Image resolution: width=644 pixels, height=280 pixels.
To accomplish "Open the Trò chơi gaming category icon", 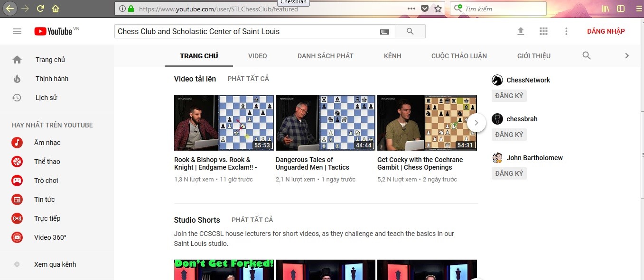I will click(17, 181).
